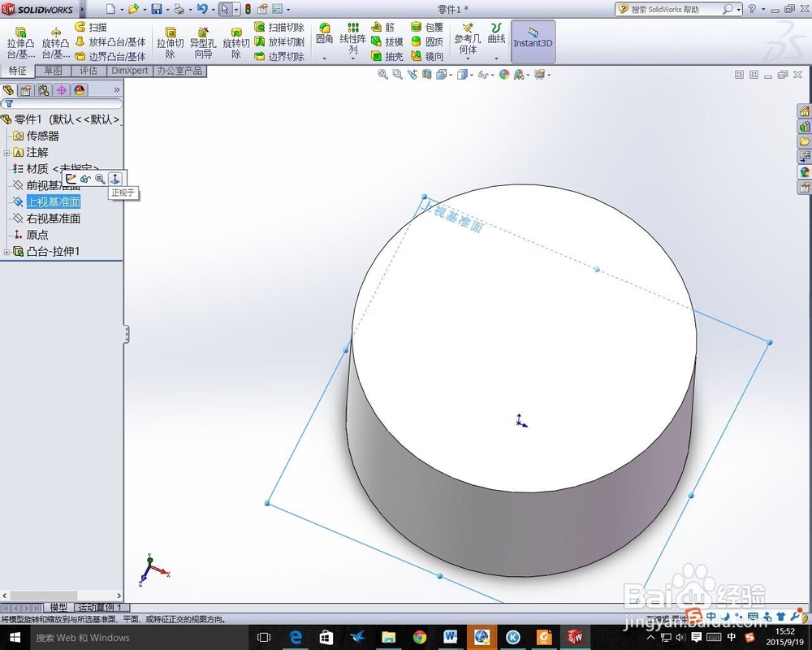Open the PropertyManager tab icon

[26, 90]
